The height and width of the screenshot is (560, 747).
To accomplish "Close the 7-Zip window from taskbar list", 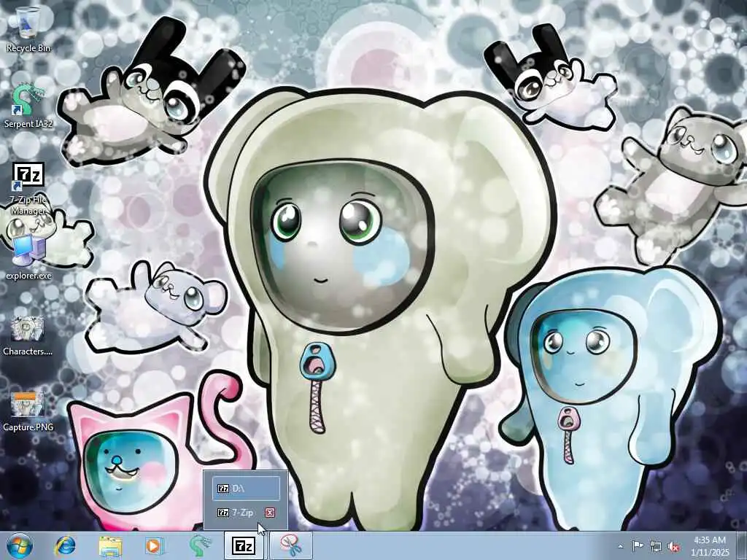I will (270, 513).
